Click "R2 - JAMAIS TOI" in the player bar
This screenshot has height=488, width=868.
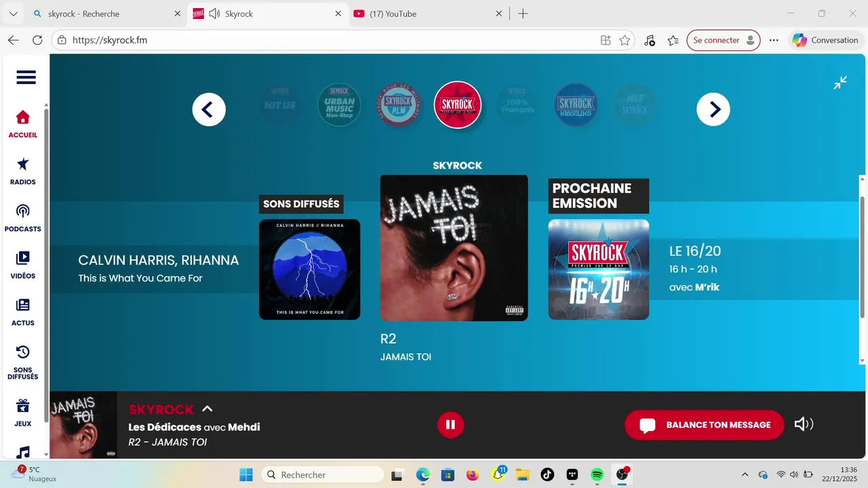pos(167,442)
